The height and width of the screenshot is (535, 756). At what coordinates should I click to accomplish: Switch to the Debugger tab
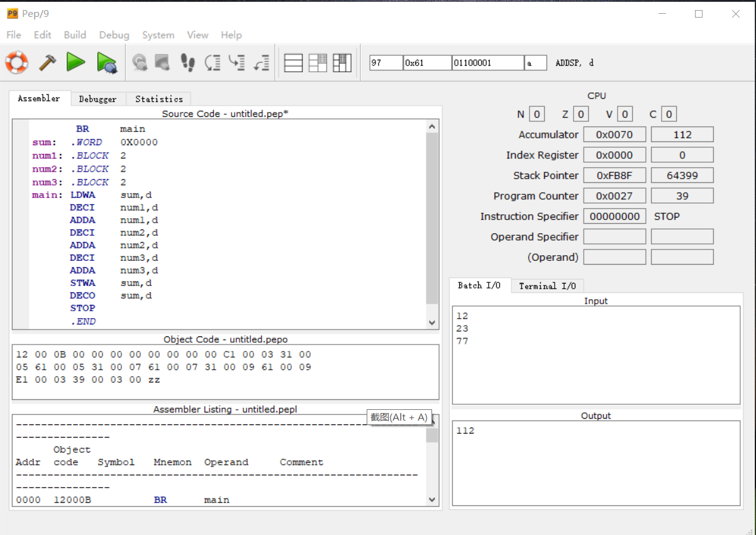pyautogui.click(x=97, y=99)
